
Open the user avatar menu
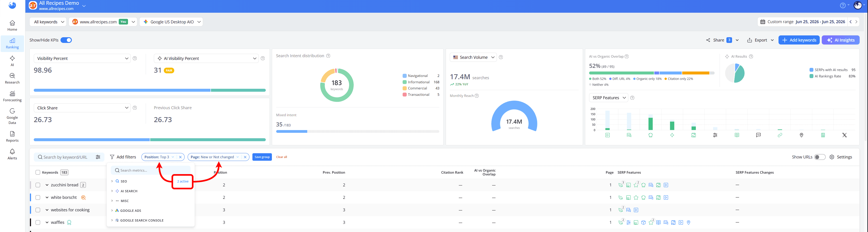pos(858,5)
